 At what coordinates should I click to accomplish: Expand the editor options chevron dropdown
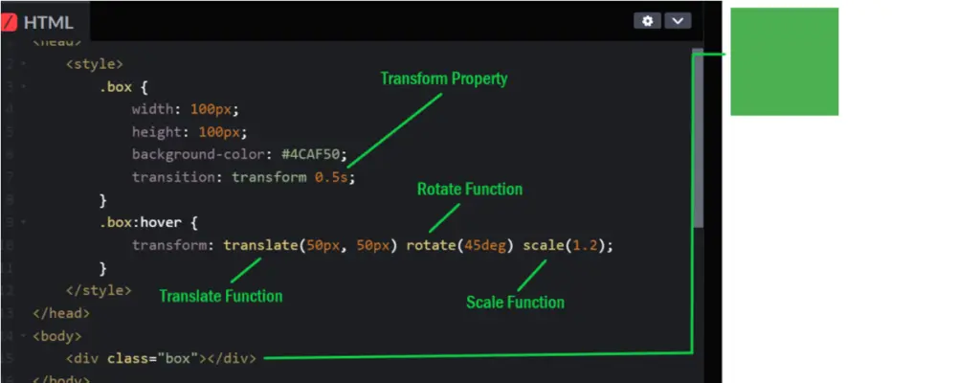[x=678, y=21]
